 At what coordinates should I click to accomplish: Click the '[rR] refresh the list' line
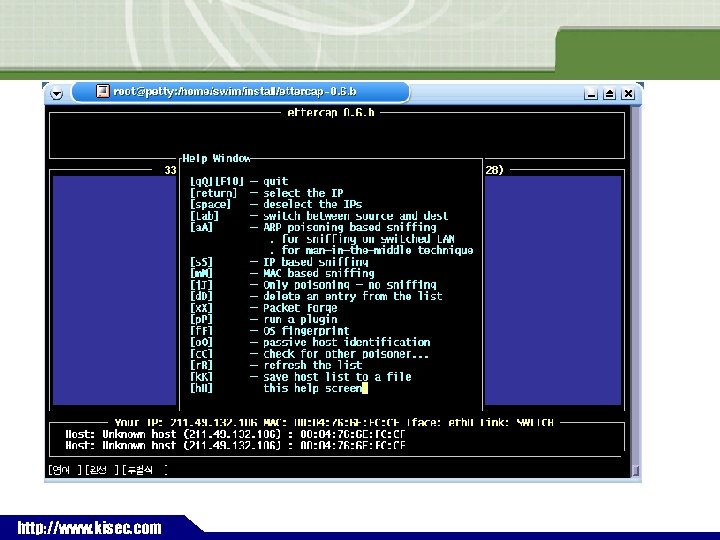pos(276,365)
